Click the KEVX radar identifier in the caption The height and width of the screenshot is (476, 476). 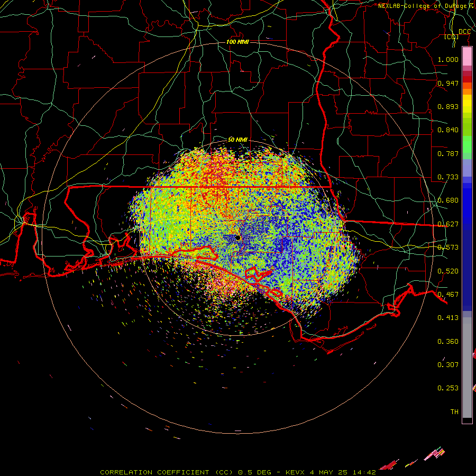pos(296,472)
